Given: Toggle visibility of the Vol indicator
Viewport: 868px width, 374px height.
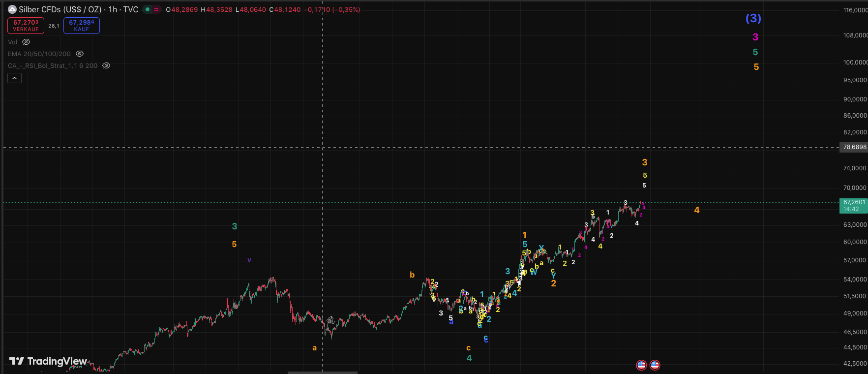Looking at the screenshot, I should pos(27,42).
